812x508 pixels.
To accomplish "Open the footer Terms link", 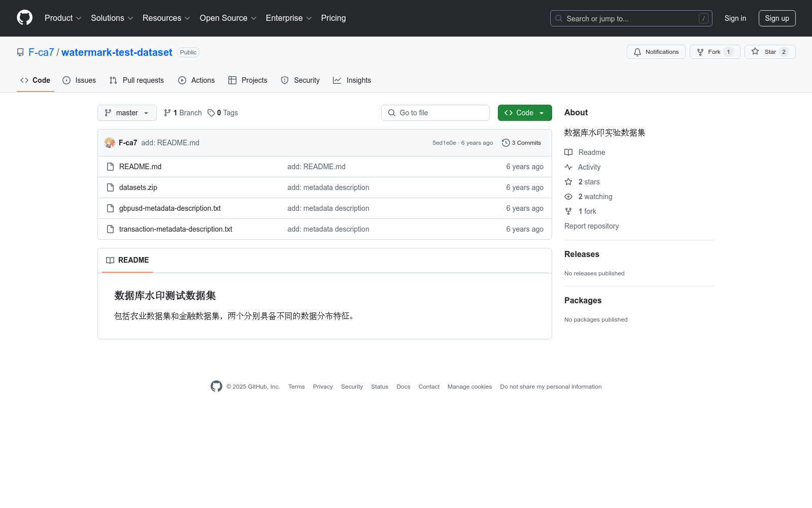I will 296,387.
